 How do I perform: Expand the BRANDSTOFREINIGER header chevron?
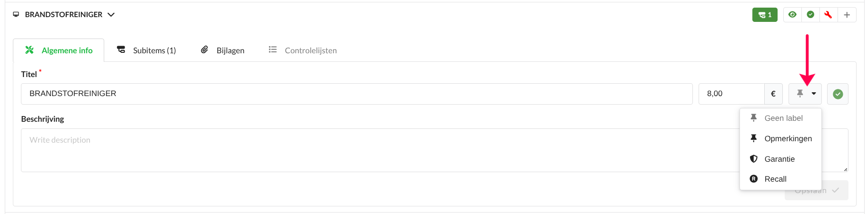pyautogui.click(x=111, y=15)
